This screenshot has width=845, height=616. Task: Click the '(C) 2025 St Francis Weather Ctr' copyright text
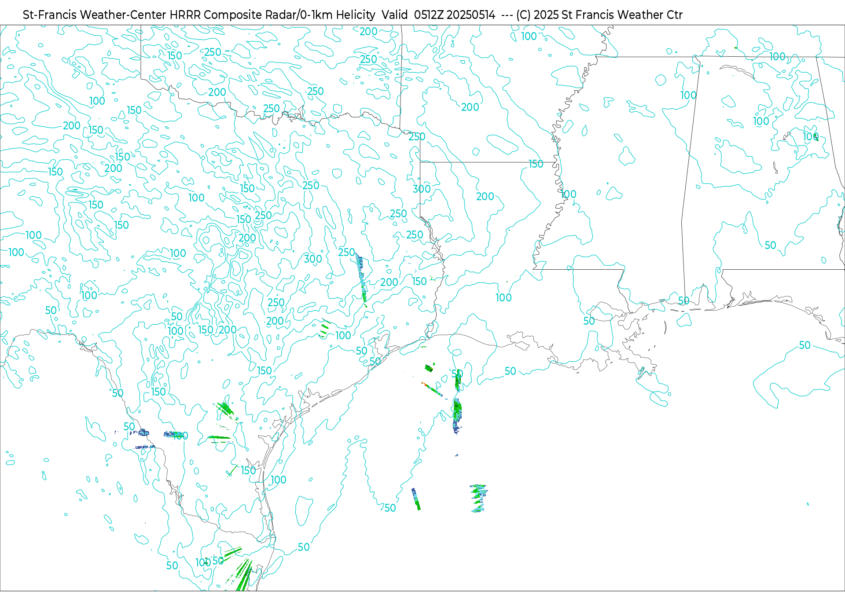coord(599,15)
